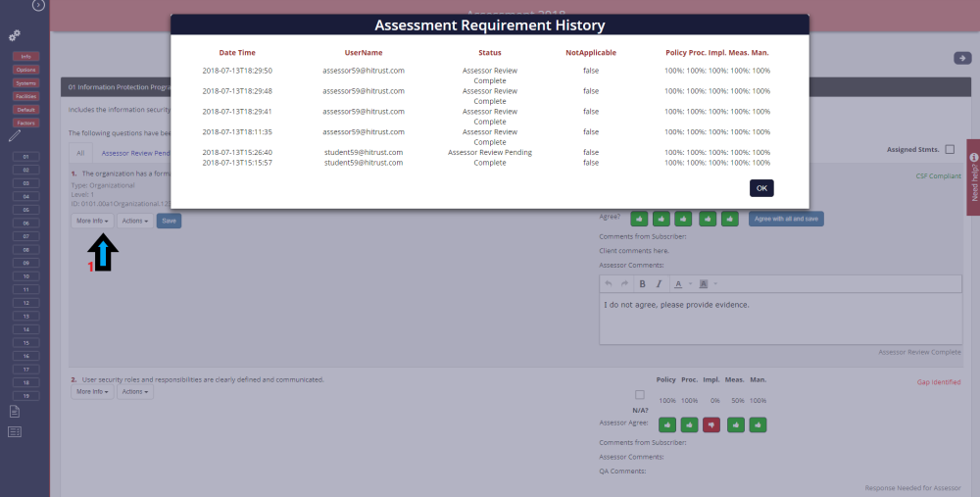Image resolution: width=980 pixels, height=497 pixels.
Task: Click Agree with all and save
Action: click(786, 219)
